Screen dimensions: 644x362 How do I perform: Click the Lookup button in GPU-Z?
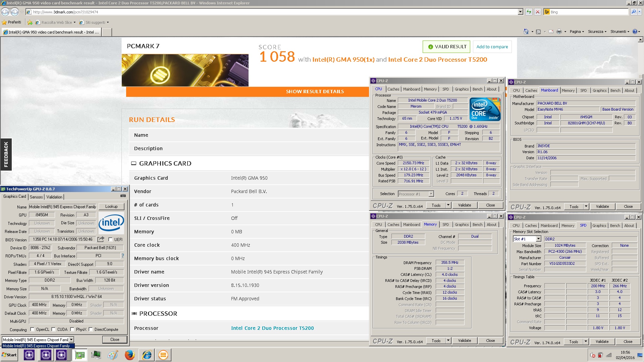click(111, 206)
